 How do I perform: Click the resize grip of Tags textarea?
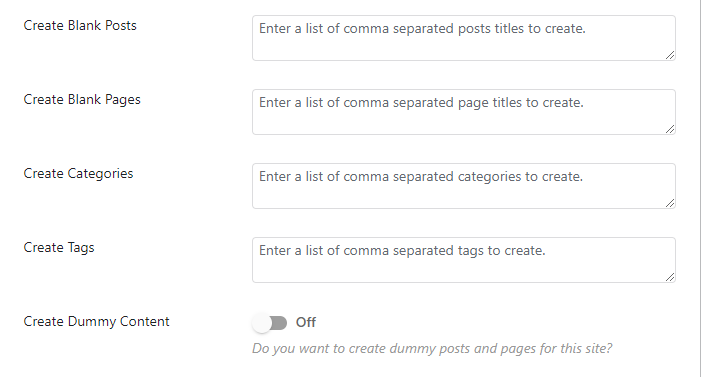tap(670, 277)
